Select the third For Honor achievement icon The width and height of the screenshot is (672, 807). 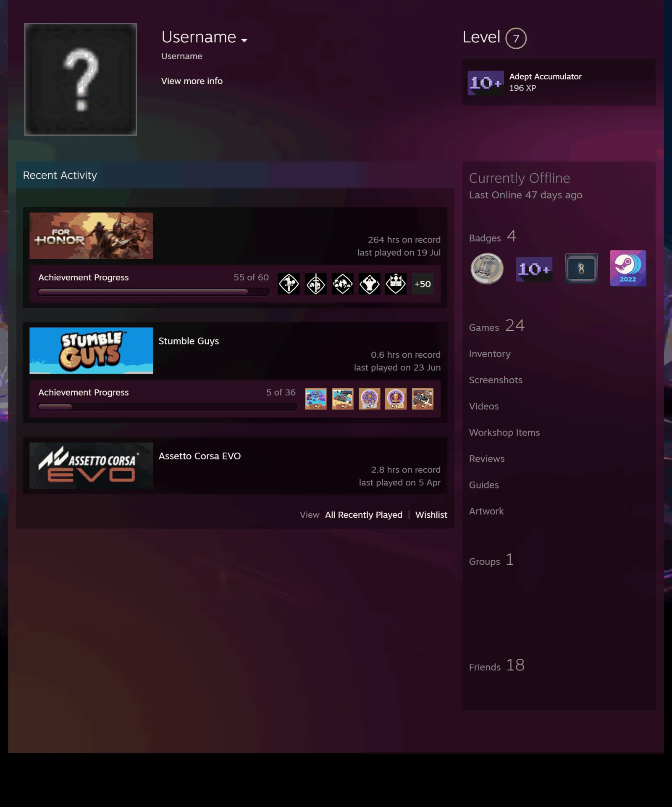(x=343, y=284)
